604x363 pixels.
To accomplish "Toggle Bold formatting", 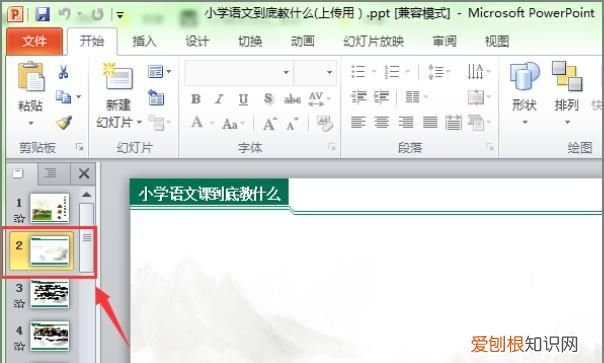I will pos(196,99).
